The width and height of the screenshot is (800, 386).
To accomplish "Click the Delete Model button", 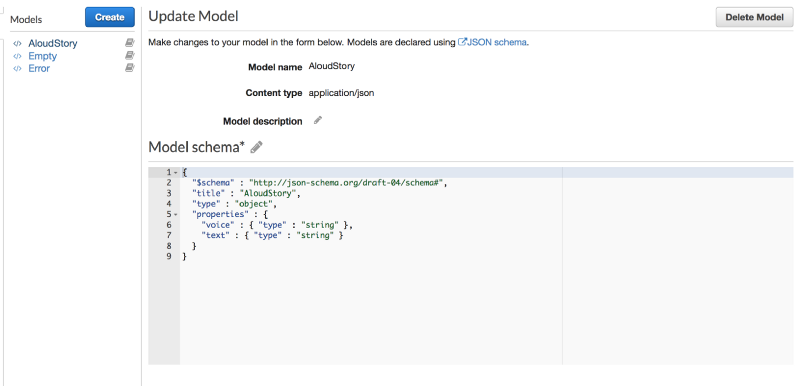I will [755, 17].
